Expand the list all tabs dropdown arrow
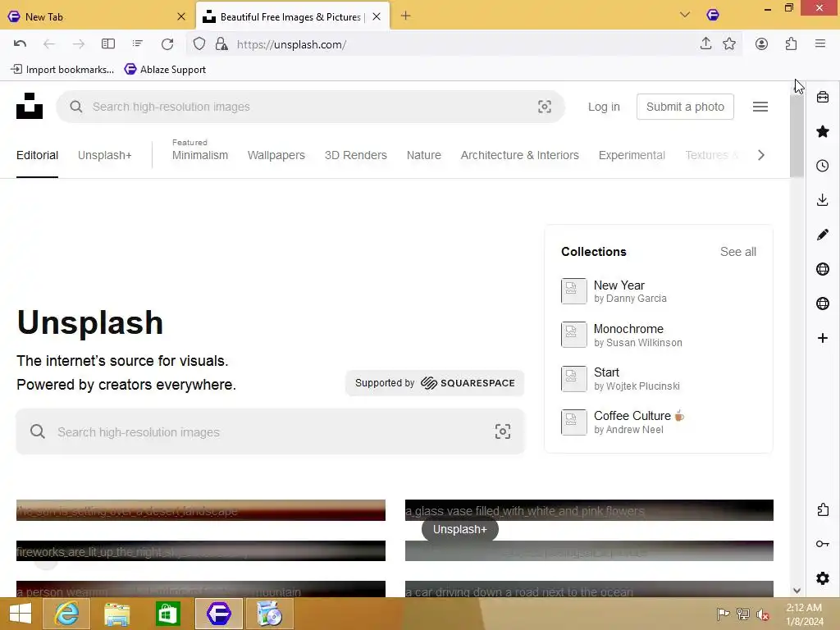The height and width of the screenshot is (630, 840). pos(685,15)
